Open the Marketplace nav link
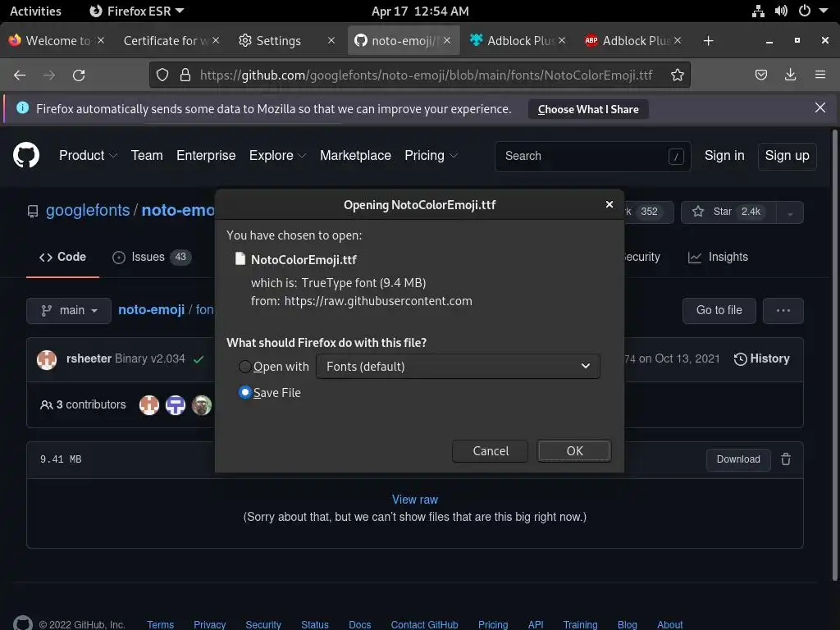The height and width of the screenshot is (630, 840). (355, 155)
